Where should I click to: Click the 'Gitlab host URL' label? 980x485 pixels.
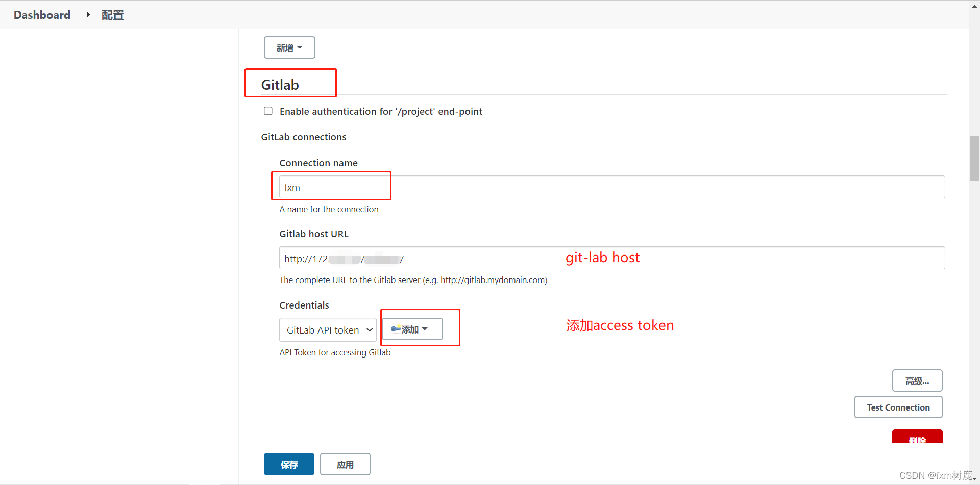[314, 234]
